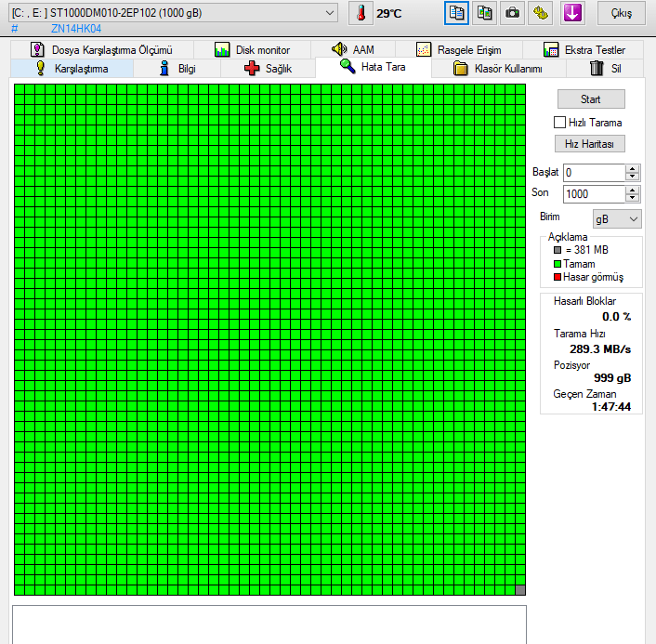Open the Sağlık health tab

coord(268,68)
